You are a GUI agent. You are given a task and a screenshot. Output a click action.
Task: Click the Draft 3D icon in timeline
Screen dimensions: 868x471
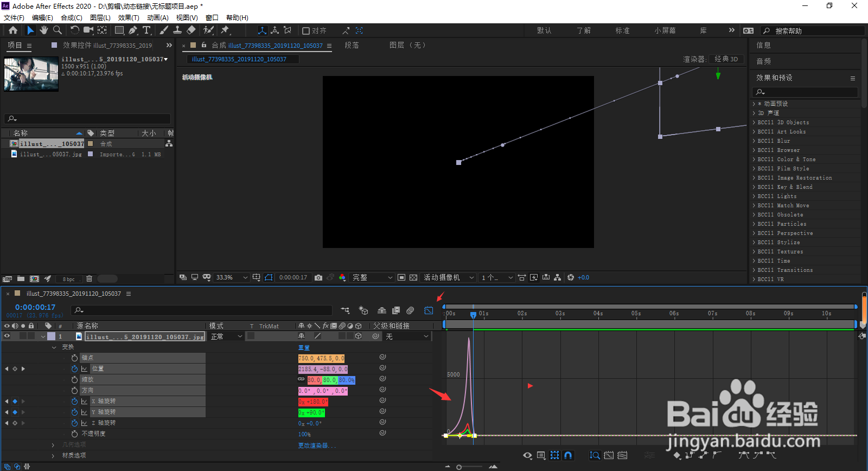pyautogui.click(x=363, y=310)
